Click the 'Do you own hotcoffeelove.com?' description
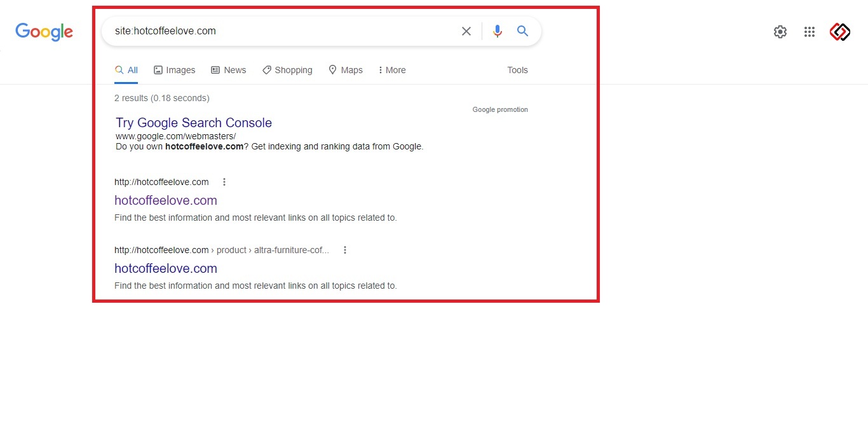 tap(269, 146)
